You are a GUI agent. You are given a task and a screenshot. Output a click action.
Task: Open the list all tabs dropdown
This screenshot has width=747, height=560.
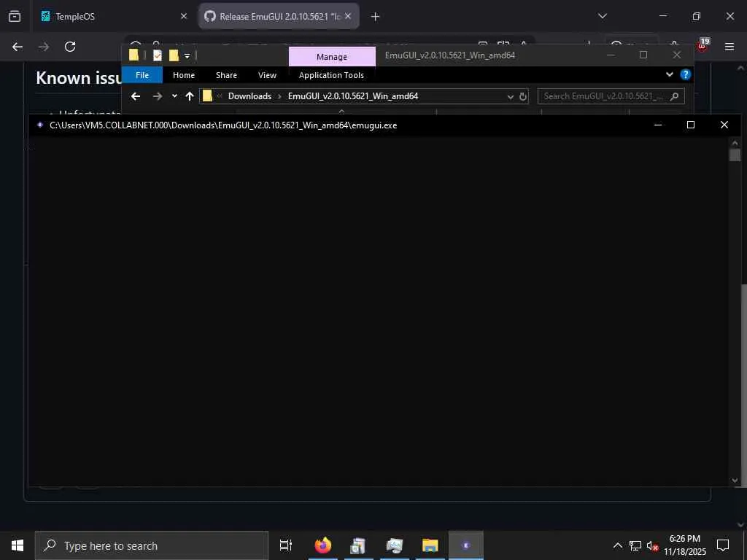[602, 16]
